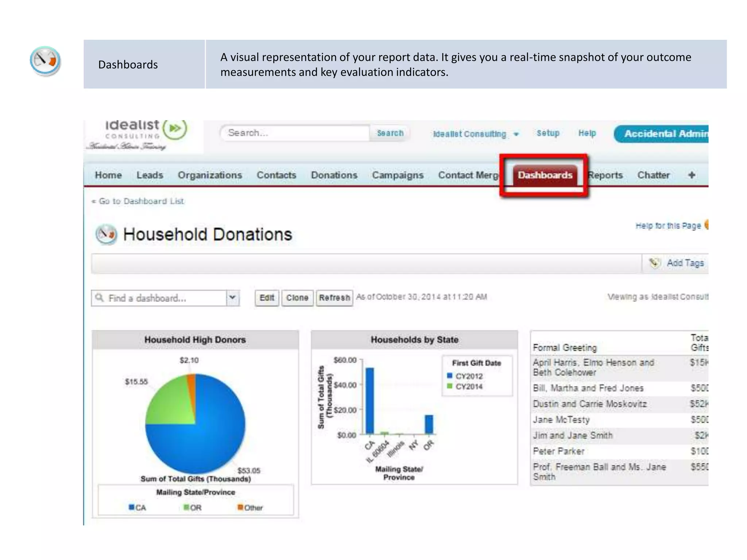Click the green OR legend swatch

[186, 507]
